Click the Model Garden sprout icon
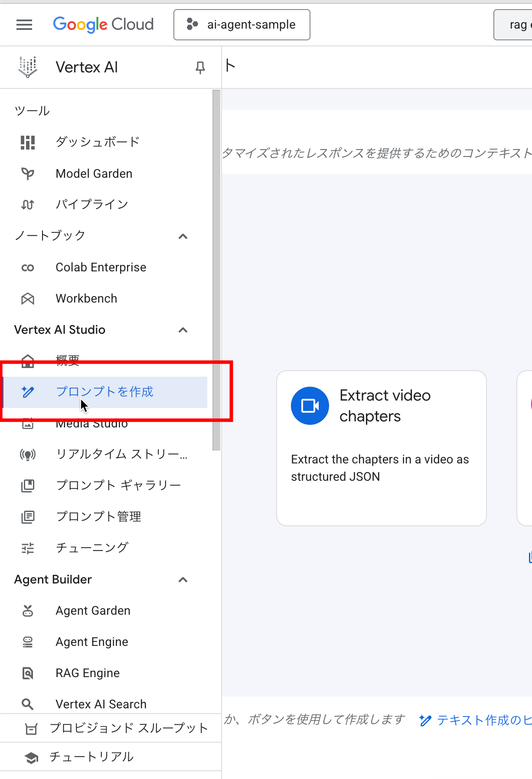 coord(28,173)
